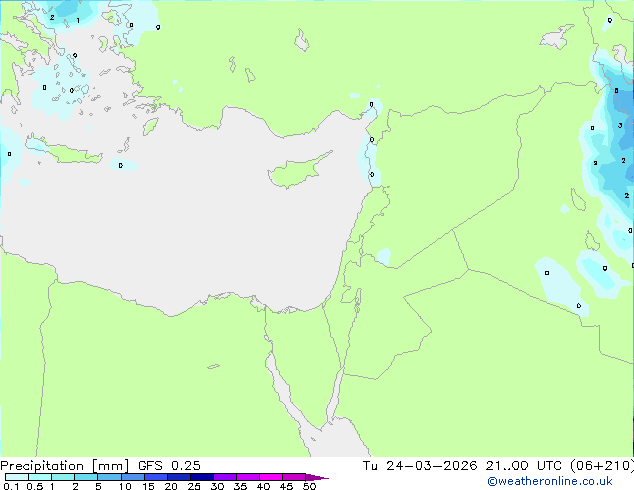The height and width of the screenshot is (490, 634).
Task: Select the 25–30 mm navy legend swatch
Action: coord(202,477)
